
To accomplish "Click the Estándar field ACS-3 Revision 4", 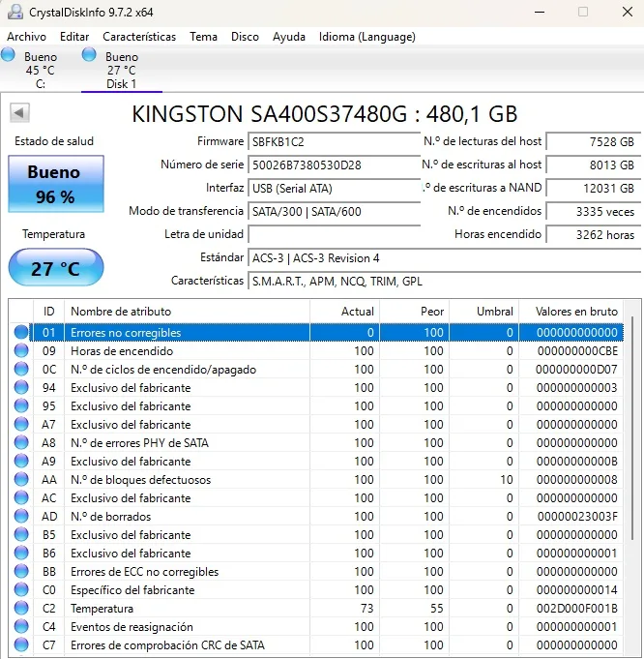I will [x=445, y=258].
